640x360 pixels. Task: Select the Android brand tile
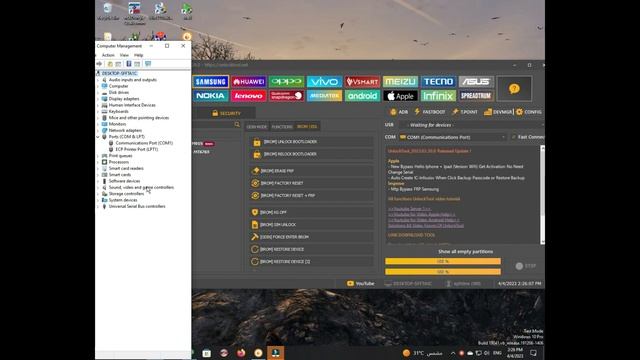[362, 96]
